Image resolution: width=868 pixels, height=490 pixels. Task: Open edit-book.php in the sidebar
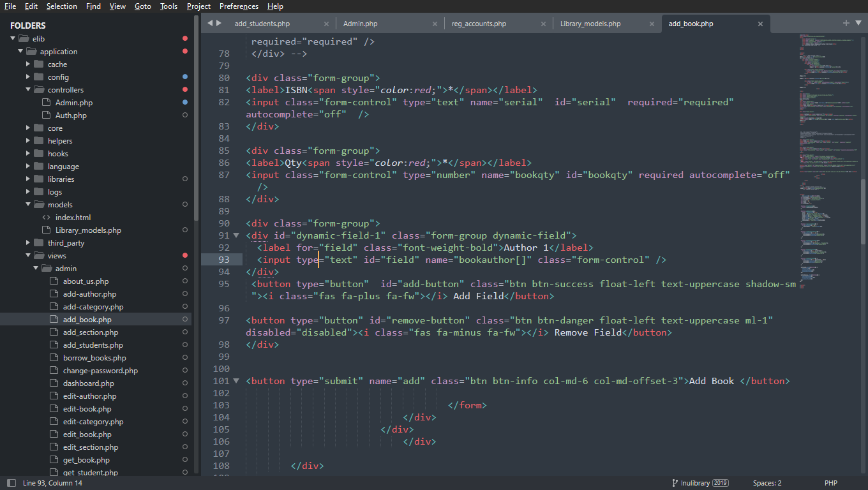point(87,408)
